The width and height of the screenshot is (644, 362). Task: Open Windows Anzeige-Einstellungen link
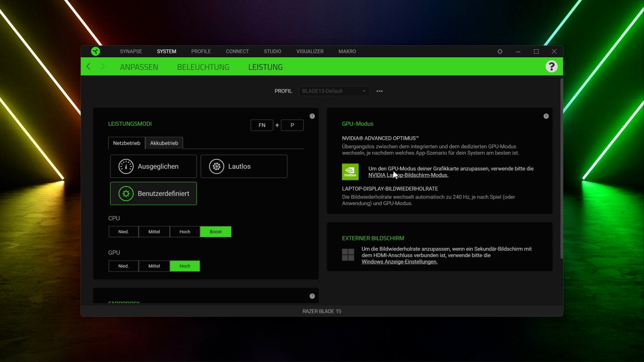(399, 261)
